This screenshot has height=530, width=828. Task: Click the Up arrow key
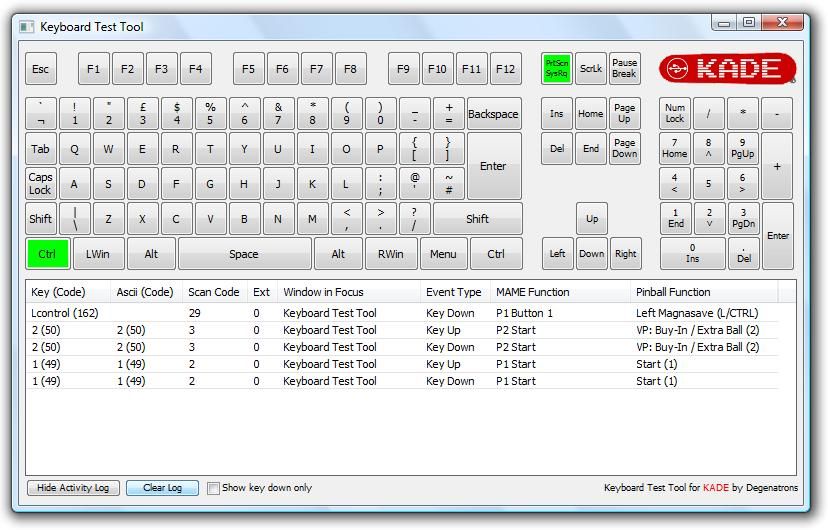(x=592, y=219)
